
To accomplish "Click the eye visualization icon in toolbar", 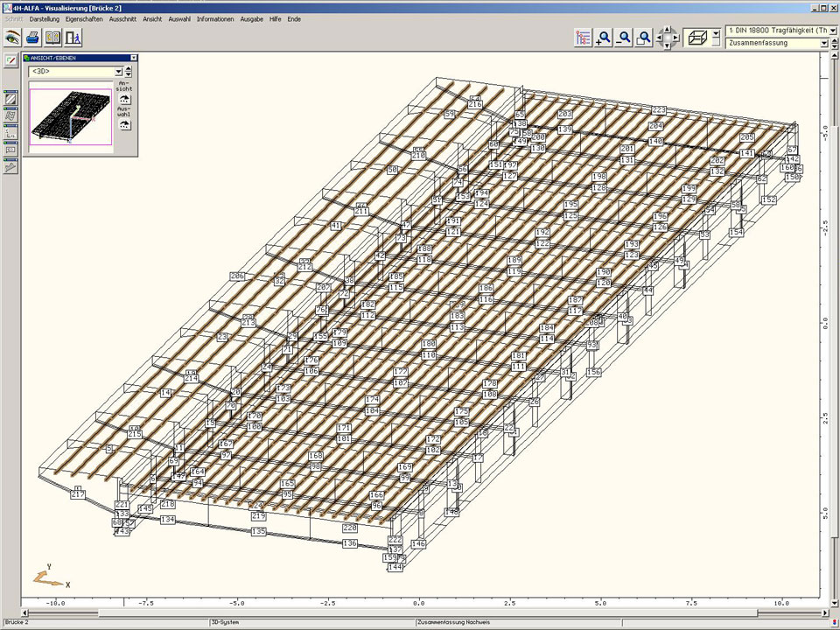I will [12, 38].
